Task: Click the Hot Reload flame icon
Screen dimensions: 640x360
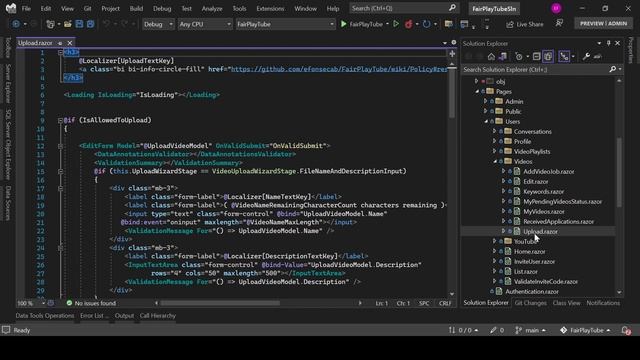Action: point(408,24)
